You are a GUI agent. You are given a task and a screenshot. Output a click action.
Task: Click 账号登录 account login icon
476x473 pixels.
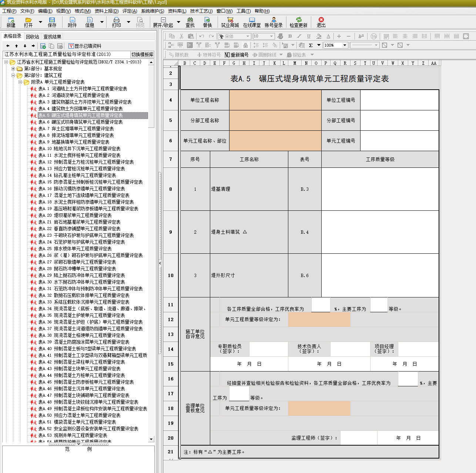(x=274, y=22)
